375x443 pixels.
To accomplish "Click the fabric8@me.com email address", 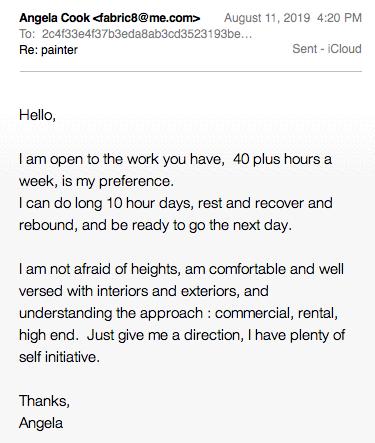I will 146,18.
